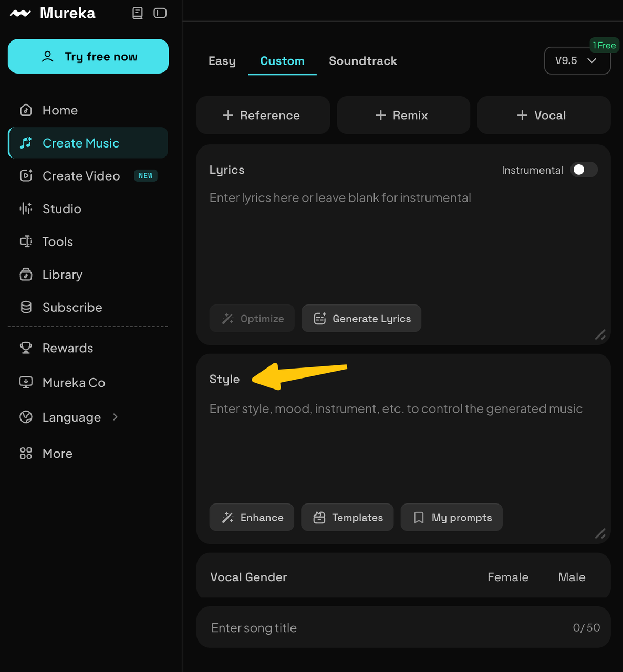Click the user icon in Try free now

pos(48,56)
